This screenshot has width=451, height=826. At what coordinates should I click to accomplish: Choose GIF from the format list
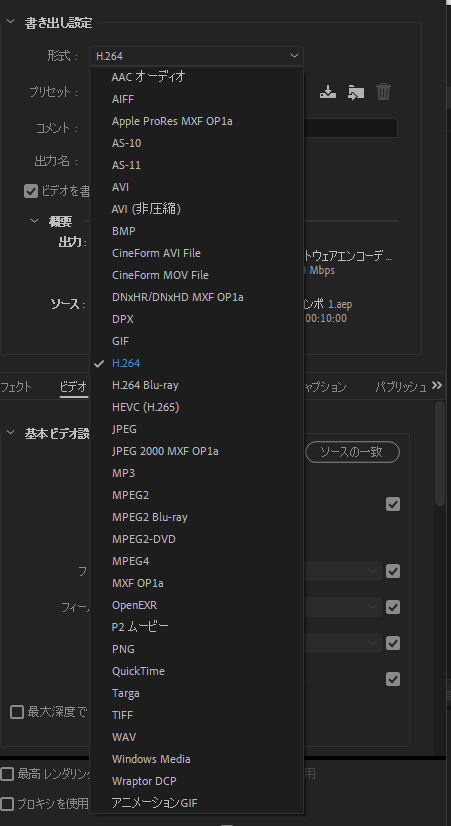196,341
